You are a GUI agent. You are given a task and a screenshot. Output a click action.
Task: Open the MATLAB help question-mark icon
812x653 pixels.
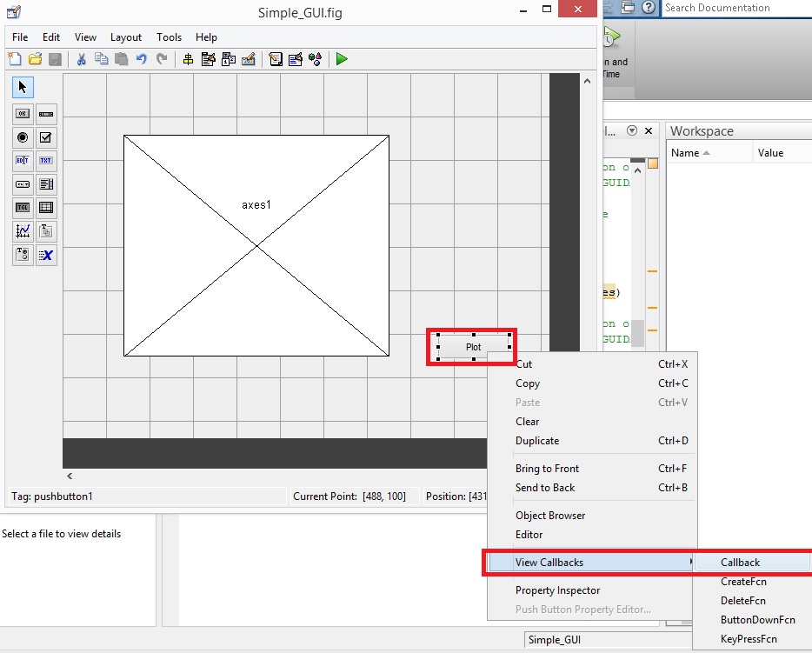649,7
